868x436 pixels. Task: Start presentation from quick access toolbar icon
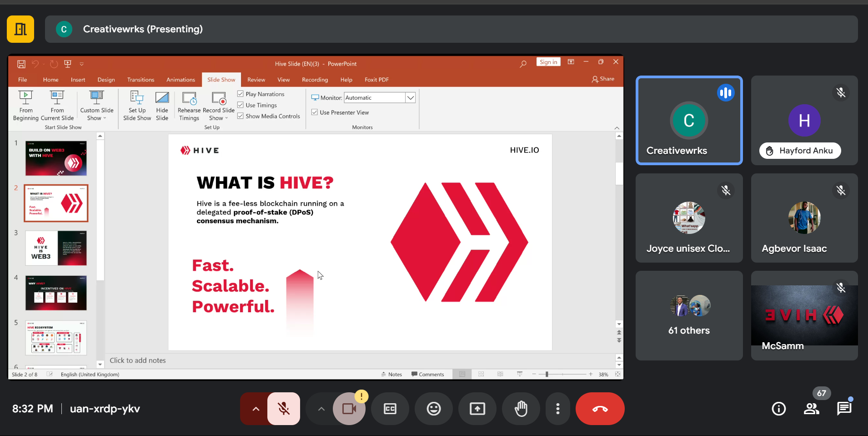point(68,64)
